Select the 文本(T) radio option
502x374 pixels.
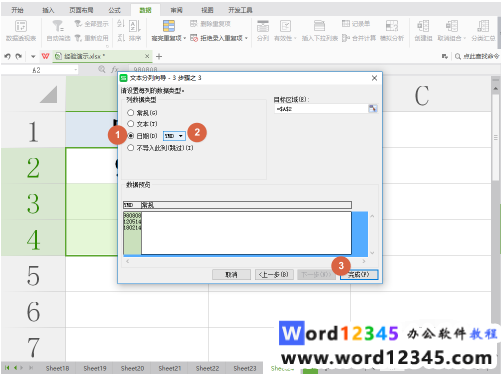pyautogui.click(x=131, y=124)
